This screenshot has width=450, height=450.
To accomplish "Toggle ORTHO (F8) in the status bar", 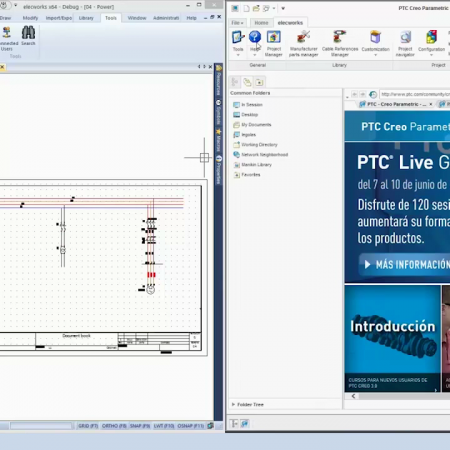I will pyautogui.click(x=114, y=426).
